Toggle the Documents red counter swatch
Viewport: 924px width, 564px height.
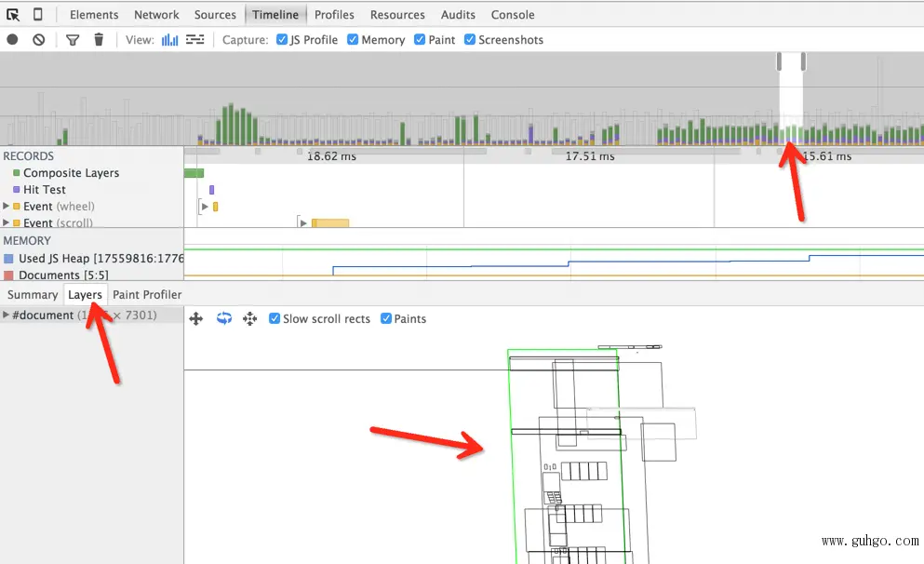8,275
